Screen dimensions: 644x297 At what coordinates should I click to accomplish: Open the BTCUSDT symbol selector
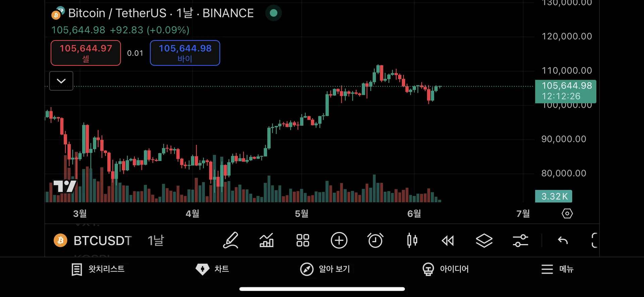tap(93, 240)
